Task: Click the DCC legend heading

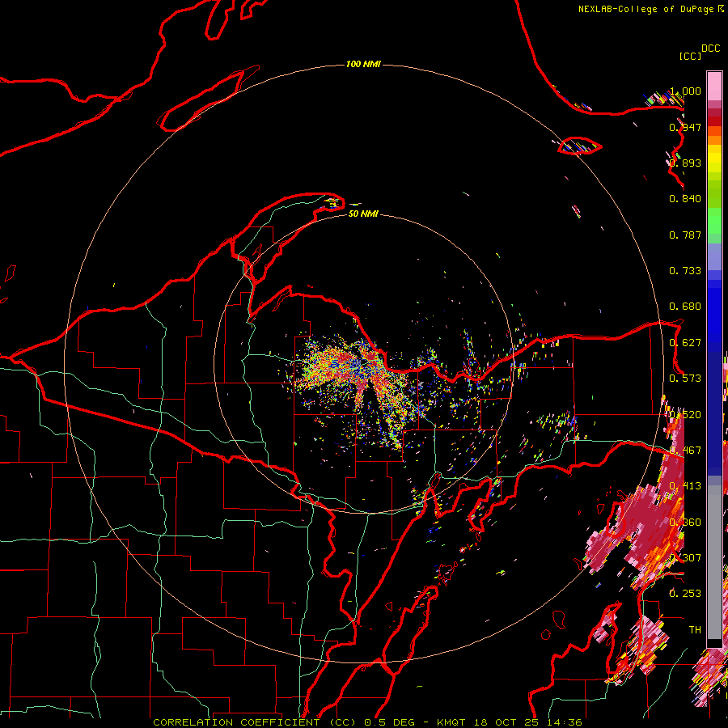Action: coord(711,49)
